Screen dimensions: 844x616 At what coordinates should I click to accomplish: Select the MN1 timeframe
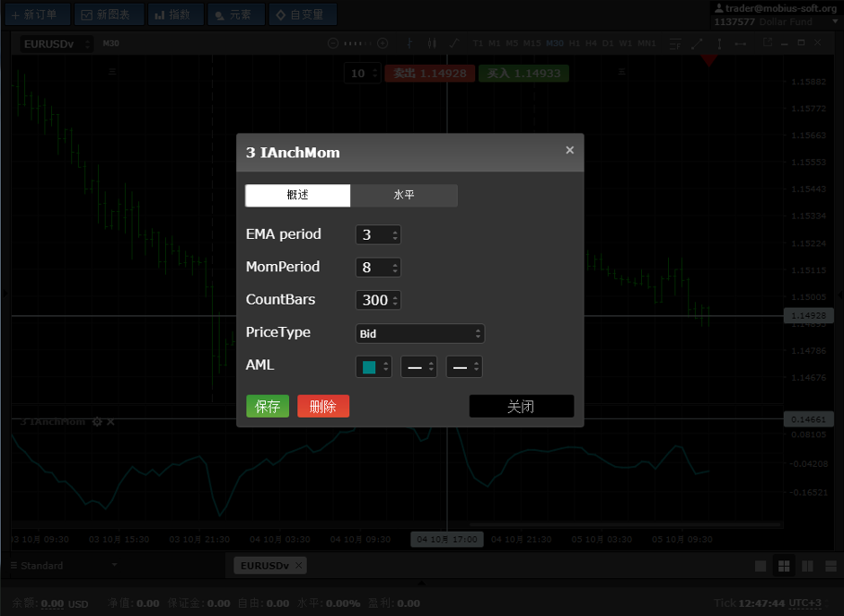click(x=646, y=43)
